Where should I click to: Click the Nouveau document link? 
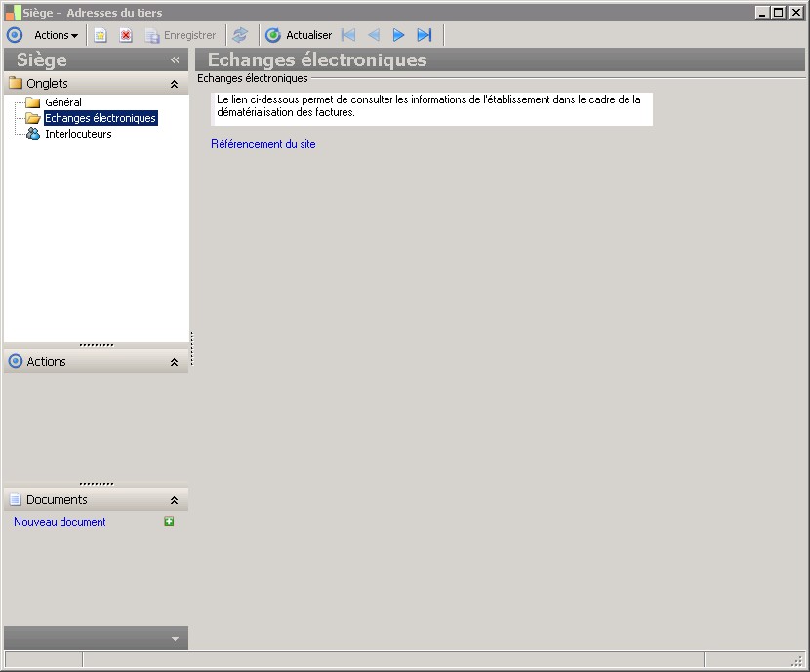pyautogui.click(x=60, y=522)
